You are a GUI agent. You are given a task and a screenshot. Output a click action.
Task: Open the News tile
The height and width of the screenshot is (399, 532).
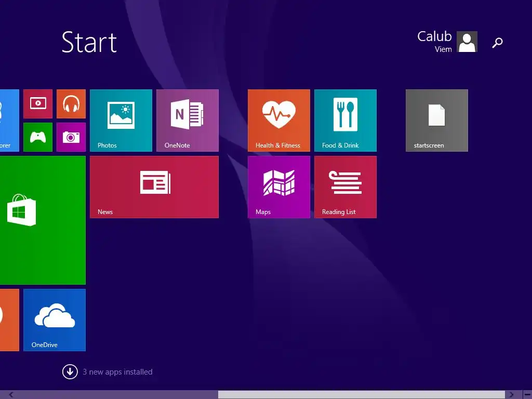click(154, 187)
